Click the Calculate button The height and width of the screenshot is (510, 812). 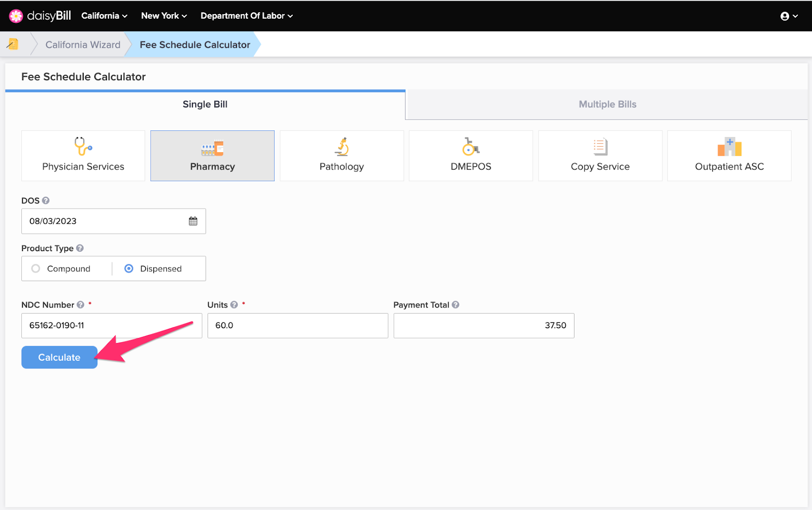pyautogui.click(x=59, y=357)
